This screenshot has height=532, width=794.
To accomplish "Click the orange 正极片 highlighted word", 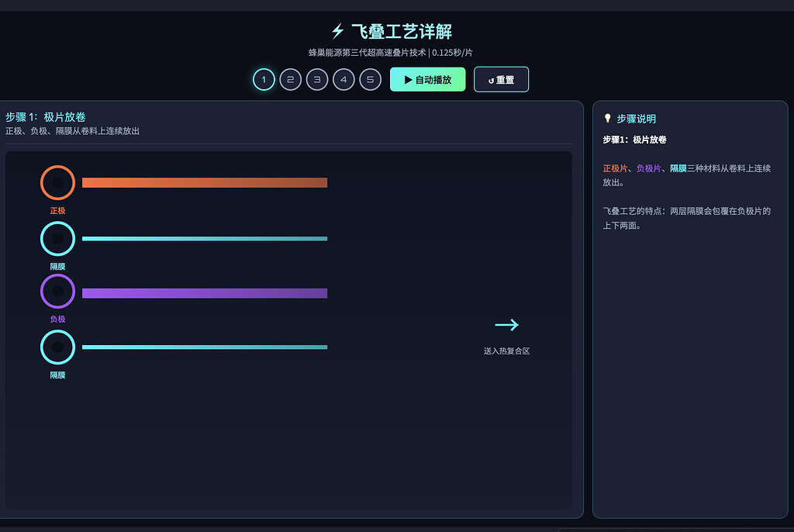I will (615, 168).
